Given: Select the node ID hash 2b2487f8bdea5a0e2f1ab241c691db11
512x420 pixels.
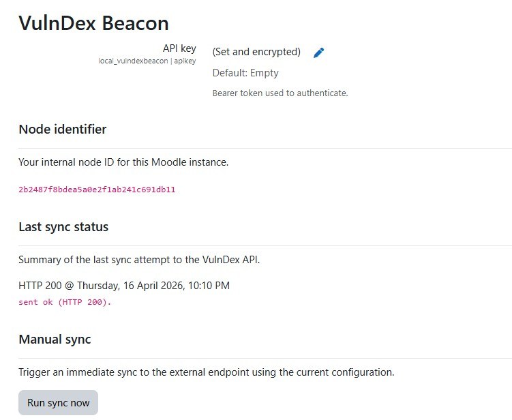Looking at the screenshot, I should point(97,190).
